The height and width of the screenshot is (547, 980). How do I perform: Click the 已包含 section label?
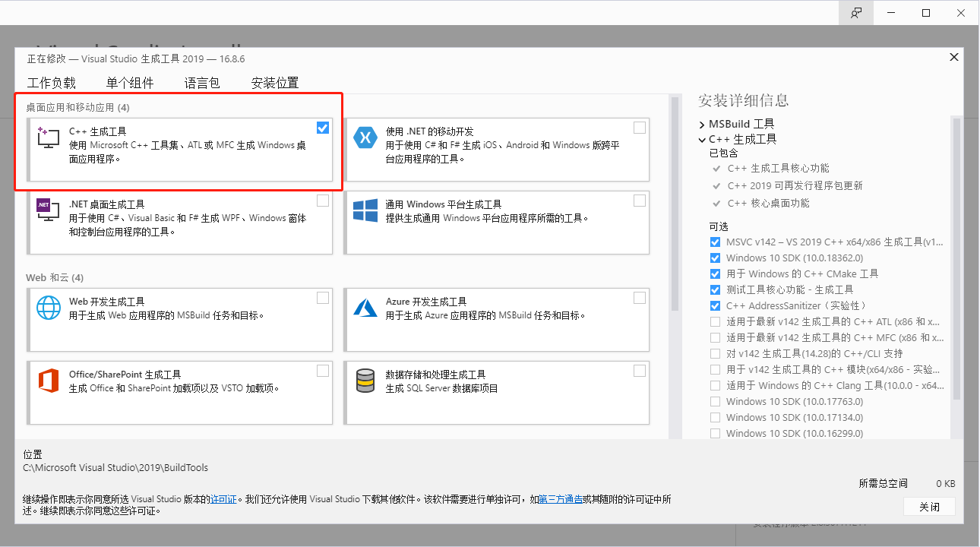pyautogui.click(x=723, y=153)
